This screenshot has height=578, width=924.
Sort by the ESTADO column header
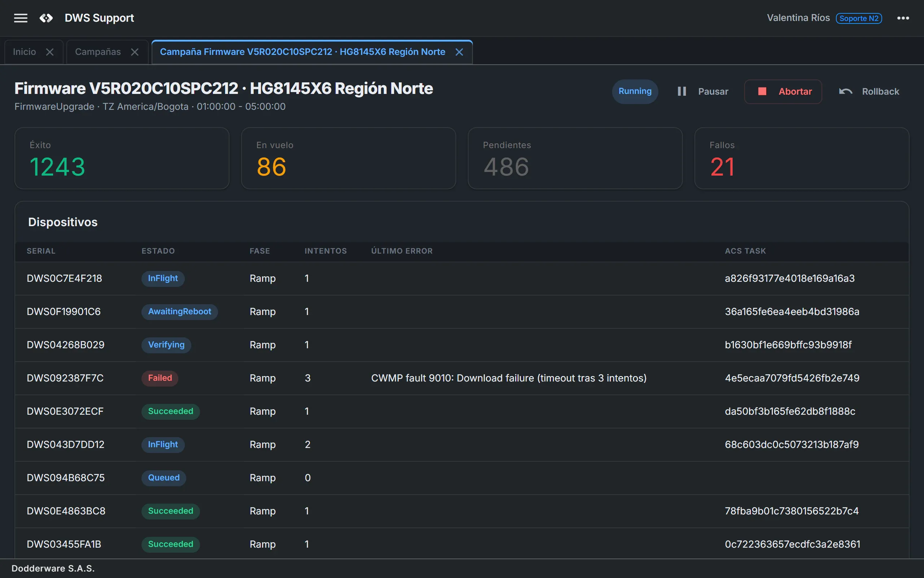pyautogui.click(x=158, y=251)
